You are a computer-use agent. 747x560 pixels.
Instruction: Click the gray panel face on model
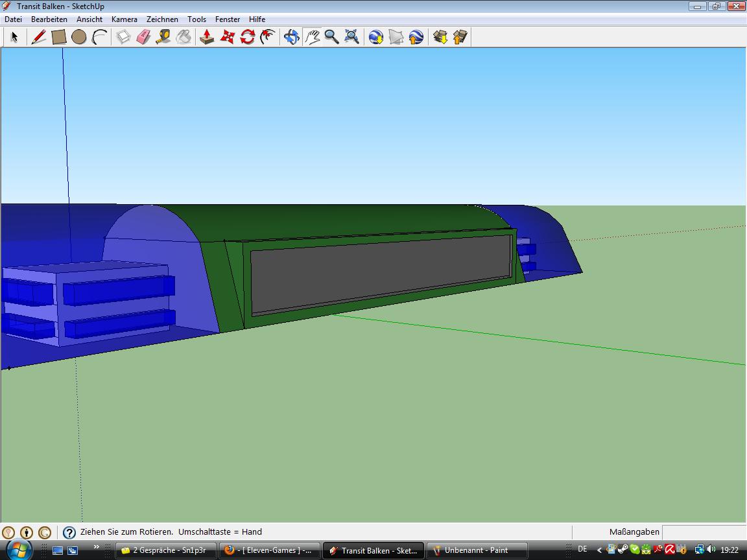tap(379, 273)
